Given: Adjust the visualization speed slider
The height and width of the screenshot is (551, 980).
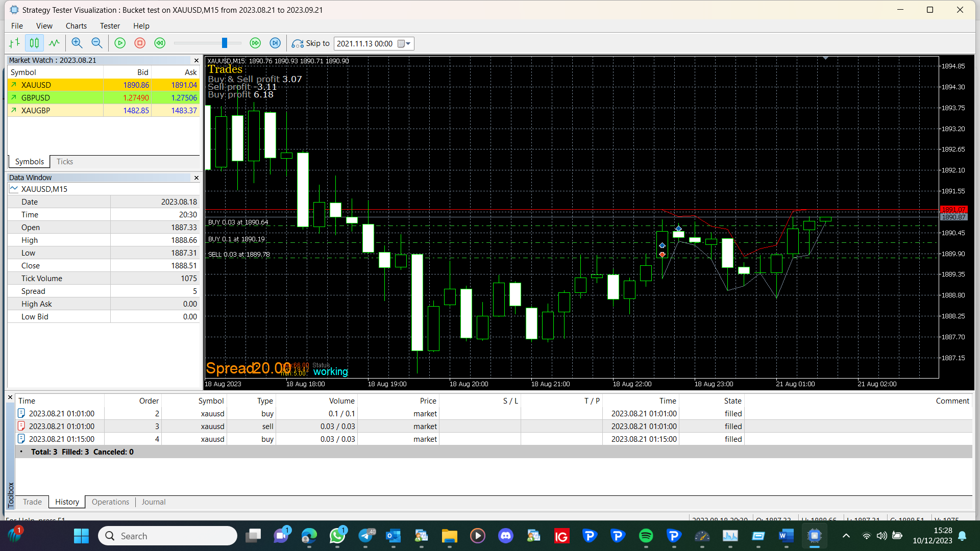Looking at the screenshot, I should point(224,43).
